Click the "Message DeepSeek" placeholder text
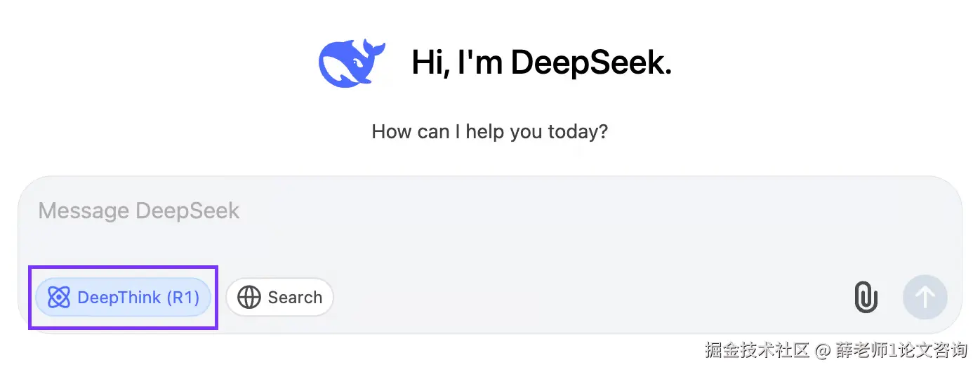This screenshot has height=372, width=980. [139, 211]
